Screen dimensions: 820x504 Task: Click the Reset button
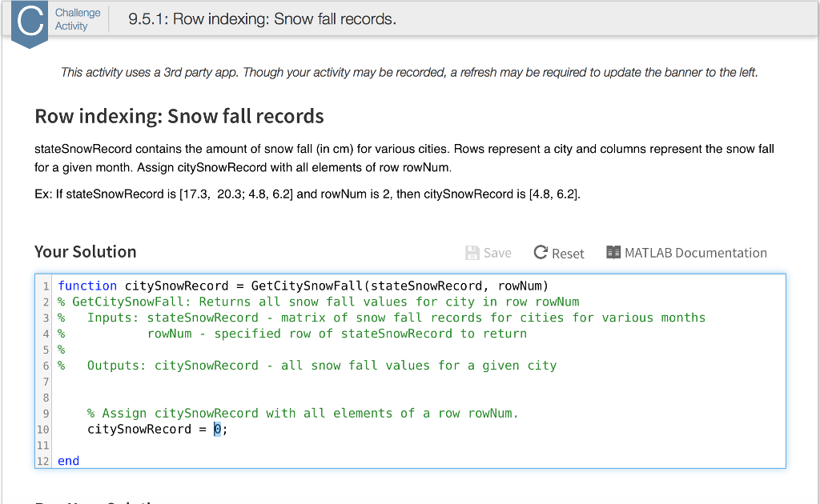coord(559,253)
